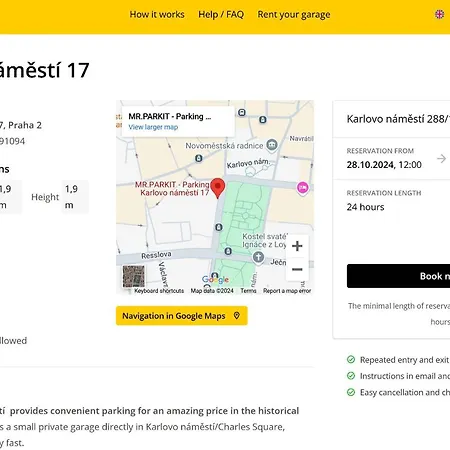Click the red MR.PARKIT map pin marker

[x=218, y=188]
